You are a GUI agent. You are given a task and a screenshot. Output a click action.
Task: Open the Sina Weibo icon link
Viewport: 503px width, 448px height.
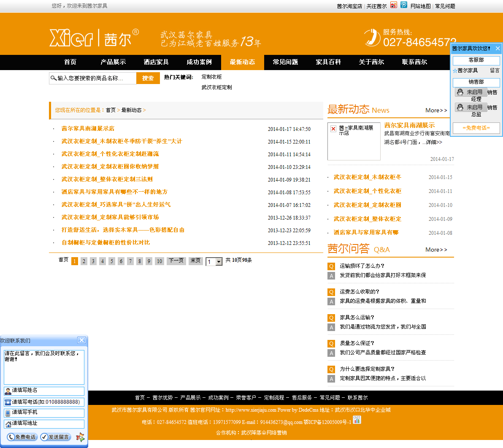393,5
